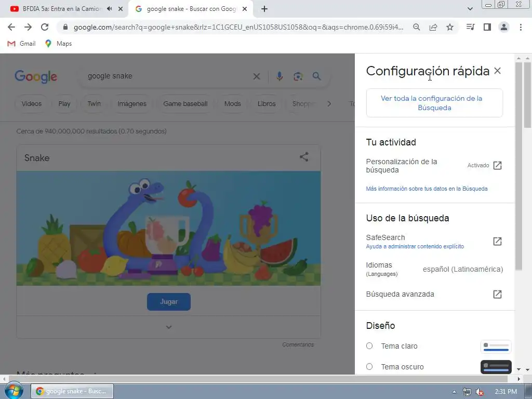Click the Comentarios link

298,344
